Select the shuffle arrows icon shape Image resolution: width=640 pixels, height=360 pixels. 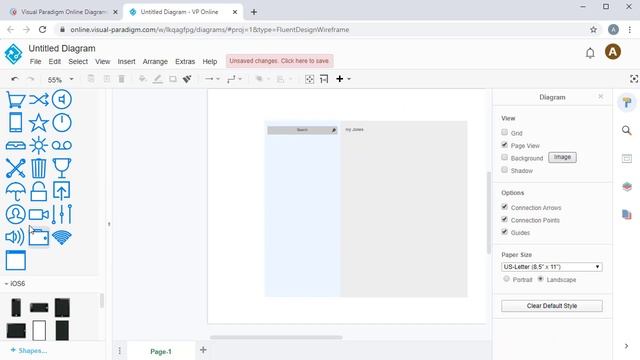coord(39,100)
